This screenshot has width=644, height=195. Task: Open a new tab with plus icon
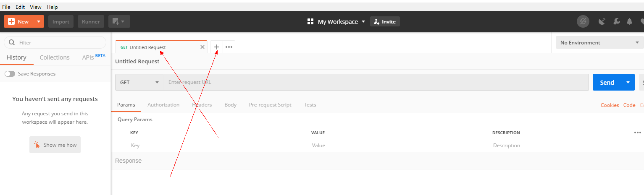click(x=216, y=47)
